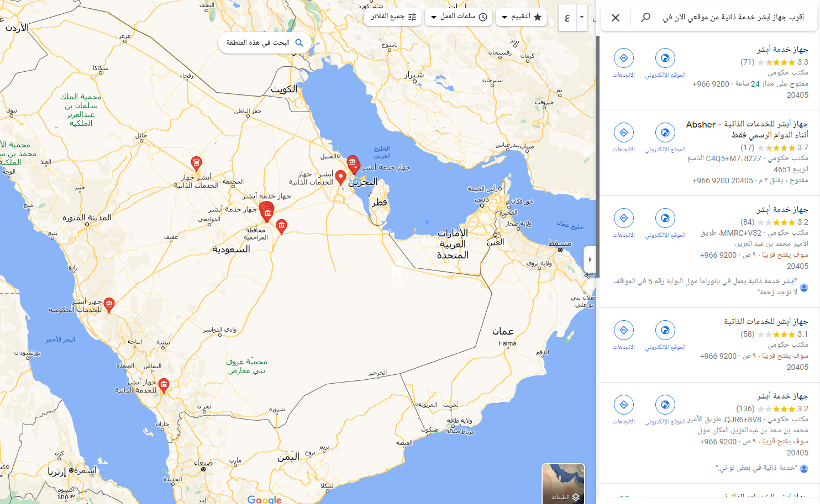
Task: Click the pin جهاز أبشر للخدمات الذاتية in the southwest
Action: (164, 385)
